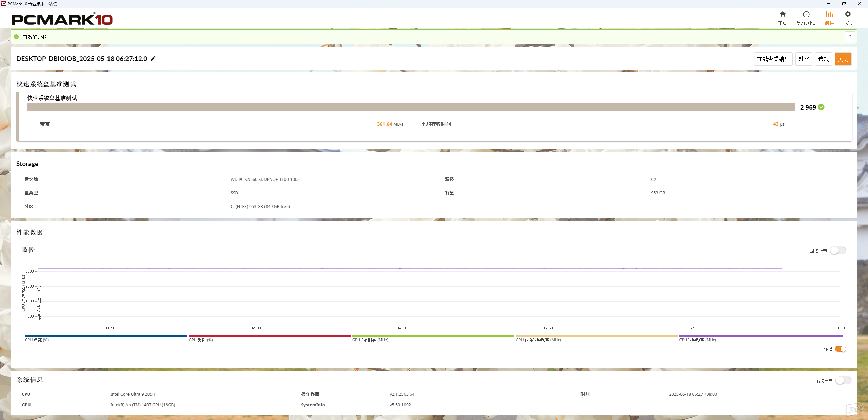Open 在线查看结果 online results

coord(773,59)
